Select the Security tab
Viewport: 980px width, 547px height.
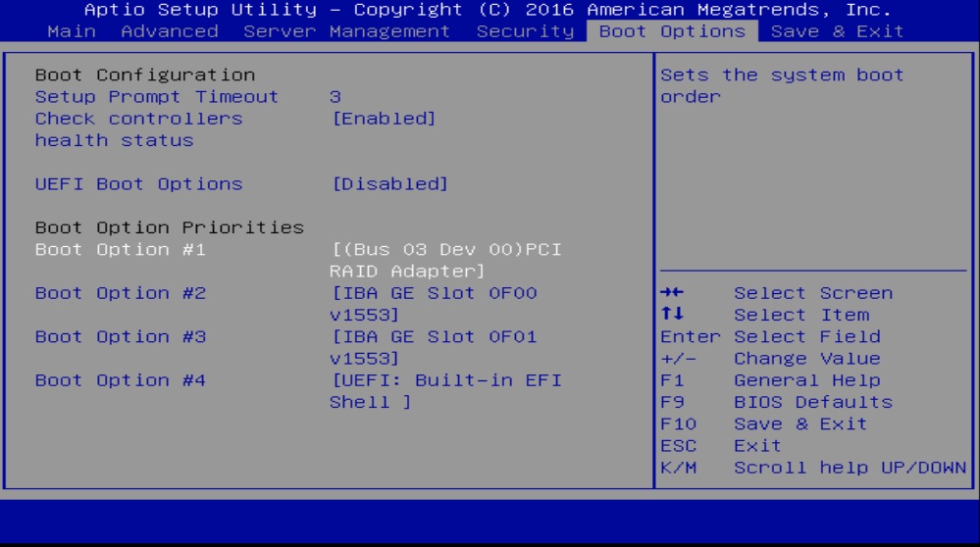tap(525, 31)
